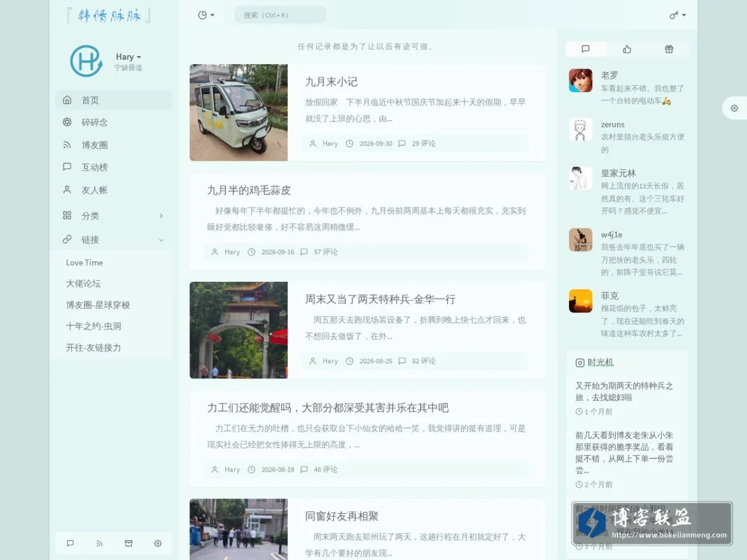Open 开往-友链接力 link
The image size is (747, 560).
click(x=93, y=348)
